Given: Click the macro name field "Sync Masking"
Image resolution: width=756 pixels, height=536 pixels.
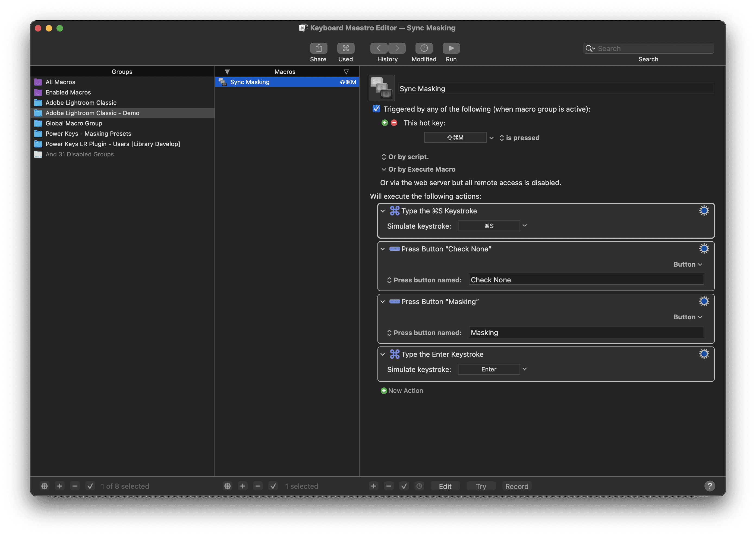Looking at the screenshot, I should (x=556, y=89).
